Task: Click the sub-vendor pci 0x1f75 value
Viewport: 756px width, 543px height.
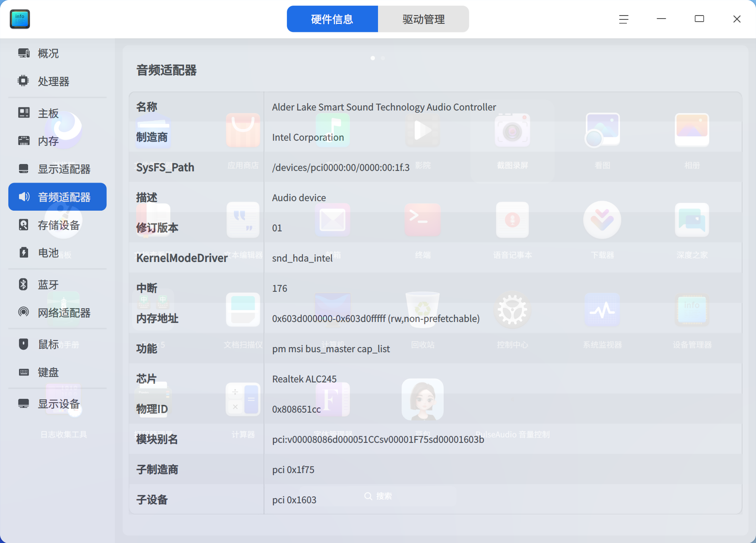Action: tap(293, 470)
